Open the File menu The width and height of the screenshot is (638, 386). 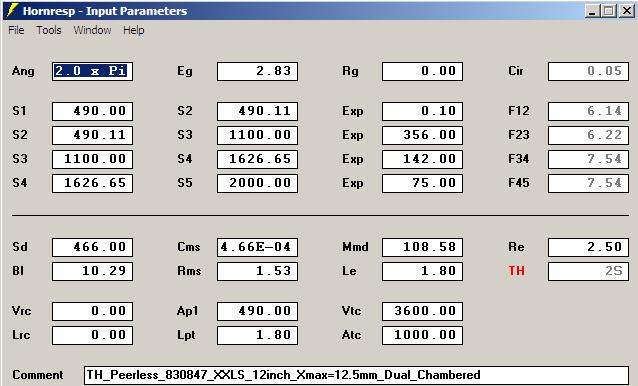tap(16, 30)
